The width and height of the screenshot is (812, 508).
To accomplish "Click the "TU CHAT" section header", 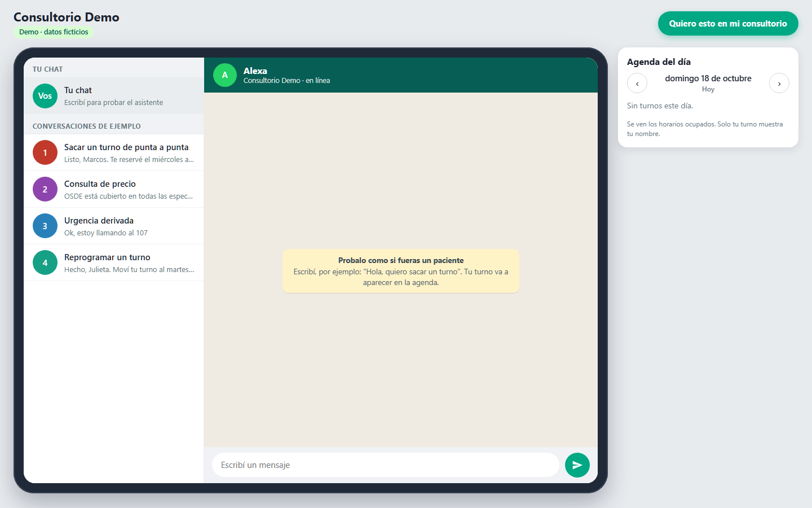I will (x=48, y=69).
